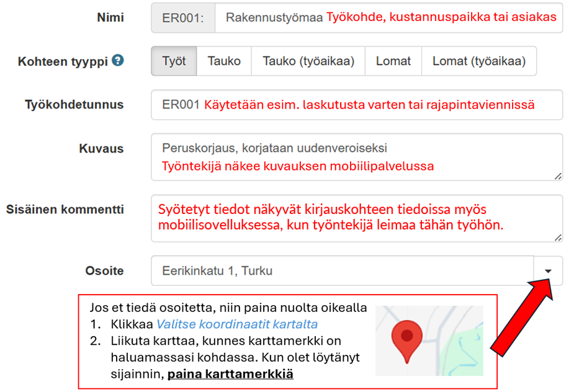Click inside the Sisäinen kommentti textarea
The height and width of the screenshot is (392, 574).
[356, 218]
